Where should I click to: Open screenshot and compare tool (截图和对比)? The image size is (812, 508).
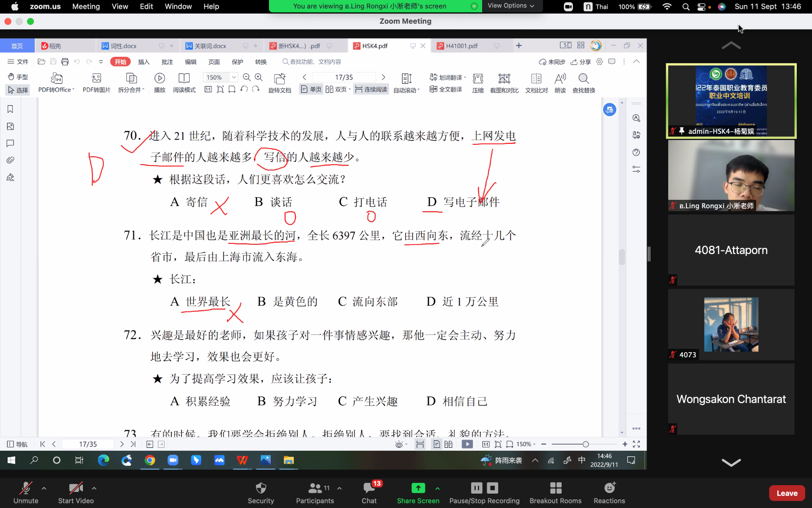click(x=504, y=83)
